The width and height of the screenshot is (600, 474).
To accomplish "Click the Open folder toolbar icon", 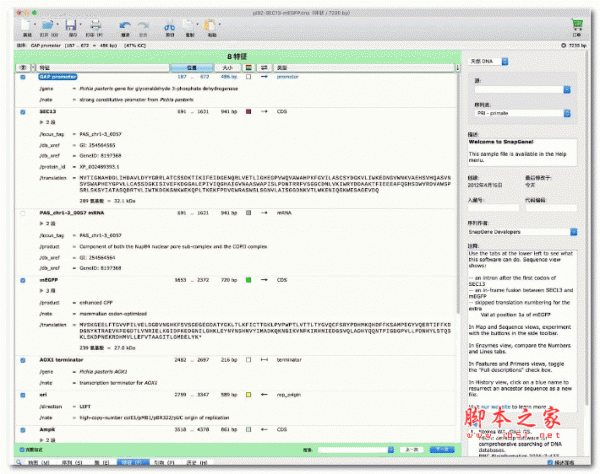I will coord(47,26).
